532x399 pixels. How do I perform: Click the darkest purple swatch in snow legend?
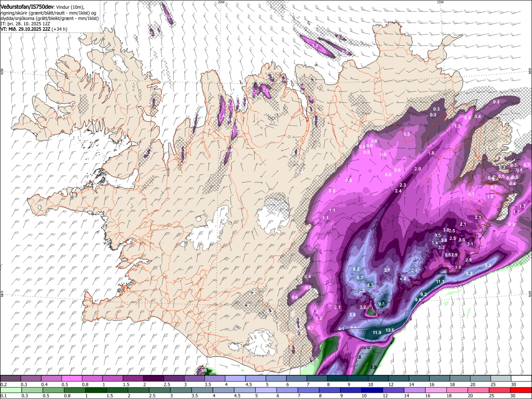pyautogui.click(x=153, y=378)
